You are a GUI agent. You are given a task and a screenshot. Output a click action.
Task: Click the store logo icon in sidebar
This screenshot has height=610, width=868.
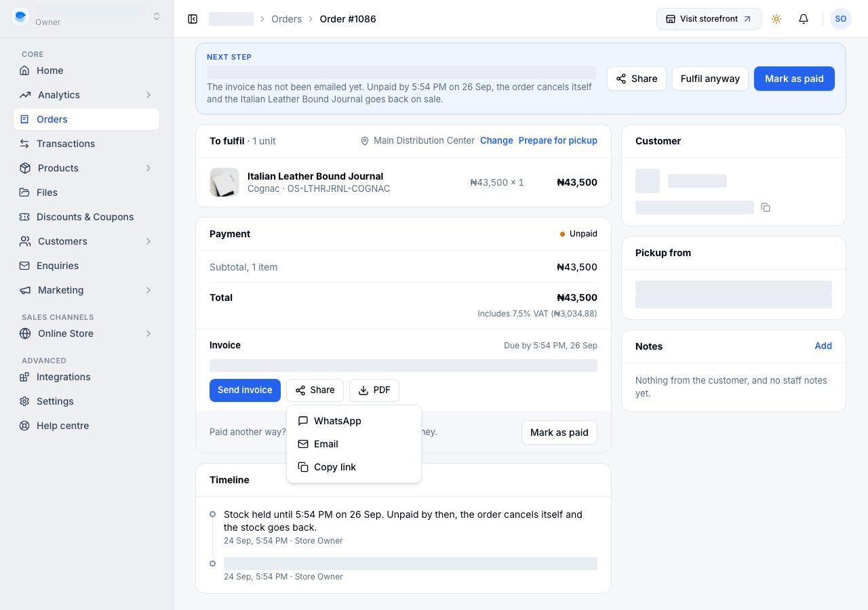tap(20, 16)
